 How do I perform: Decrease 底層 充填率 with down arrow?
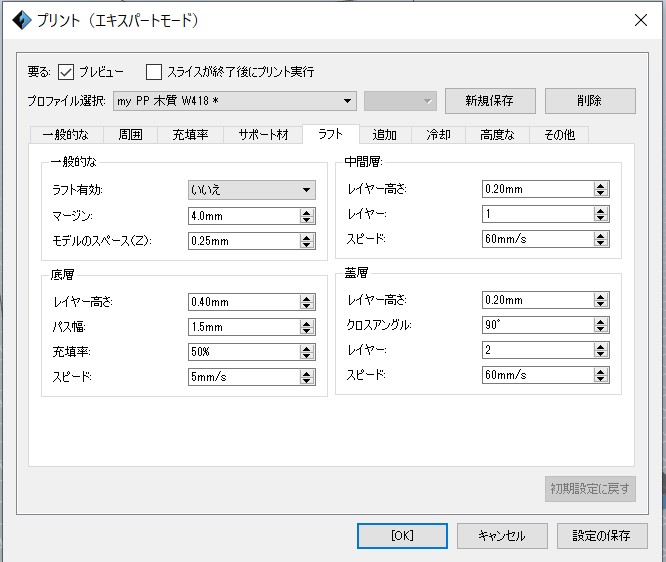point(306,356)
